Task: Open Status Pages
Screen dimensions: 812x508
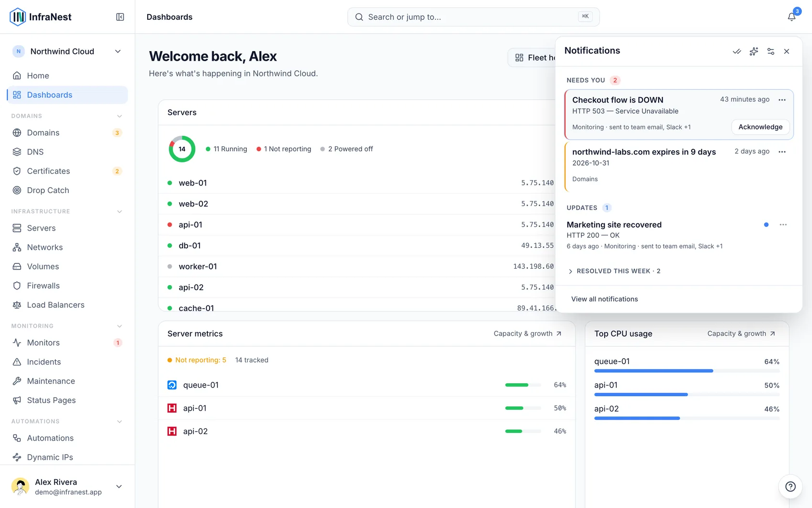Action: (x=67, y=401)
